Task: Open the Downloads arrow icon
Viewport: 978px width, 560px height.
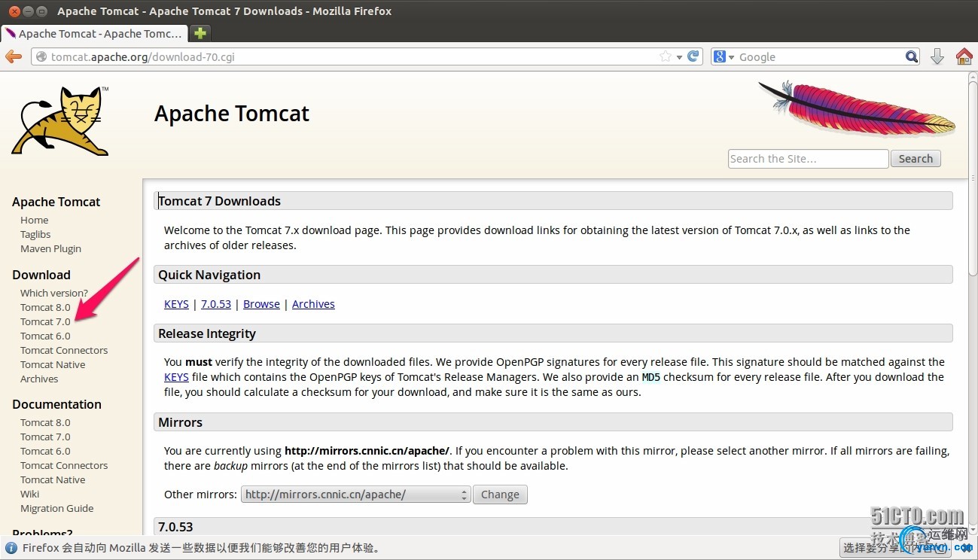Action: click(x=937, y=56)
